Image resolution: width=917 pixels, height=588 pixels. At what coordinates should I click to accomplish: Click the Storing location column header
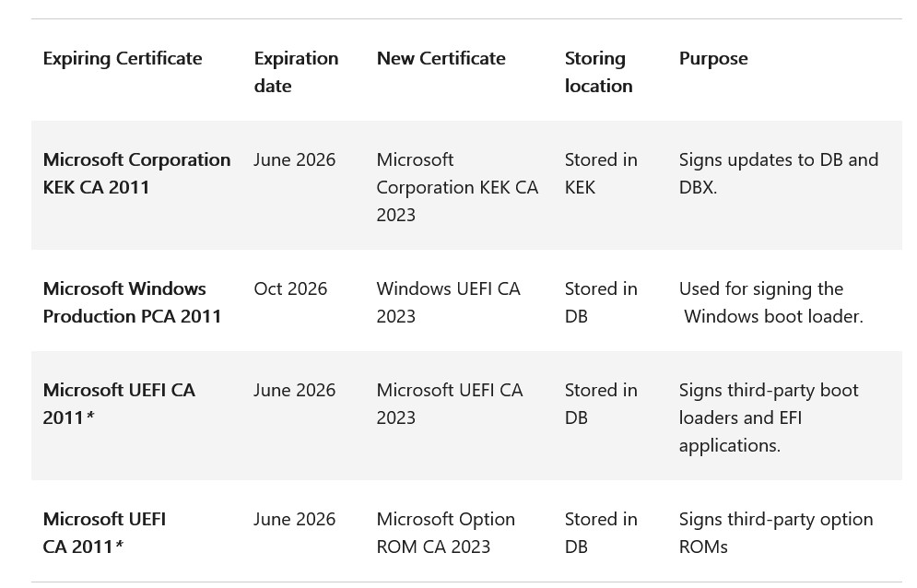click(x=598, y=72)
